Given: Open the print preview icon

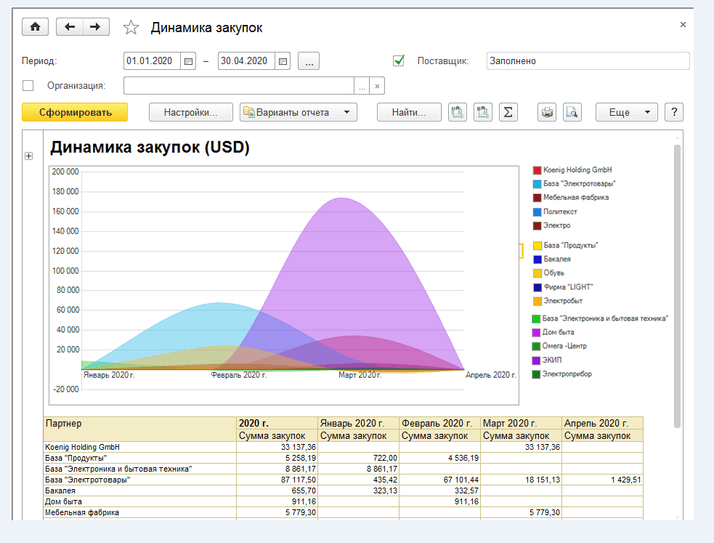Looking at the screenshot, I should (x=572, y=112).
